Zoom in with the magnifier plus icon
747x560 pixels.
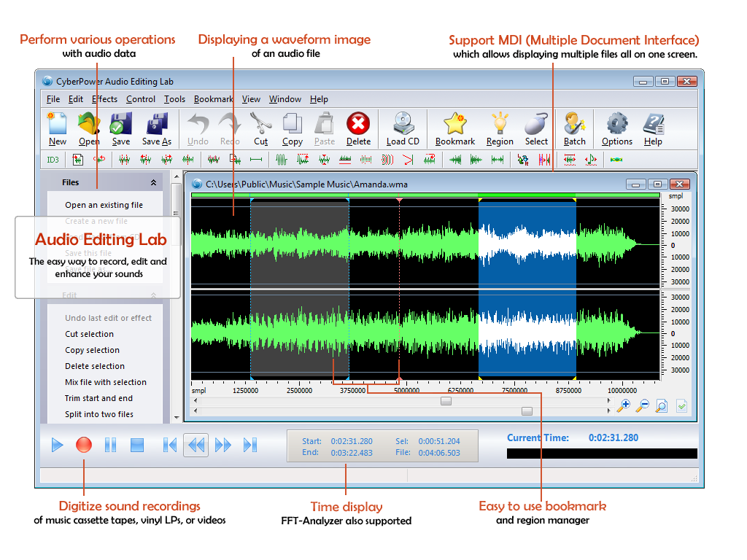click(x=623, y=405)
